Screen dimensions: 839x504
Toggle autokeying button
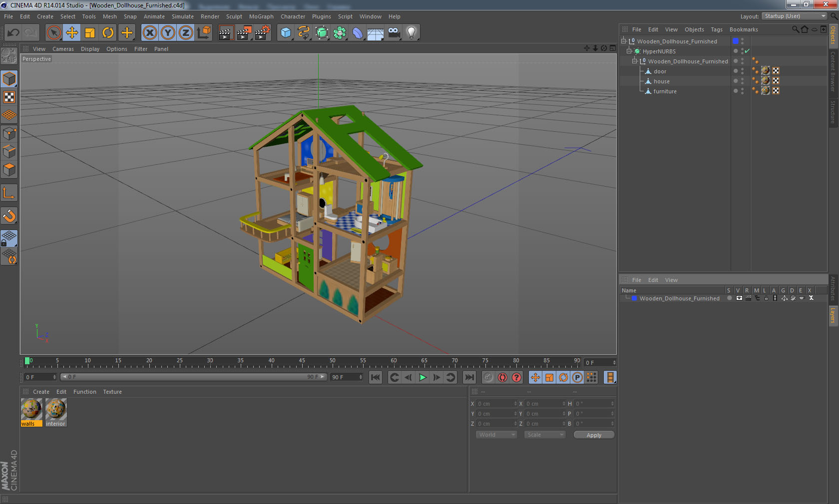coord(502,377)
